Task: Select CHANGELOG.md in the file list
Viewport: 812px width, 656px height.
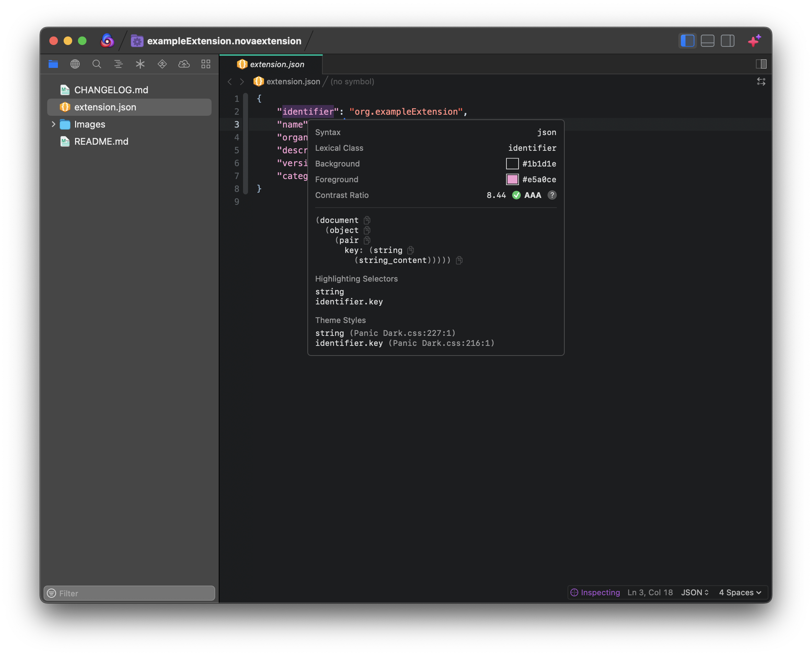Action: 129,90
